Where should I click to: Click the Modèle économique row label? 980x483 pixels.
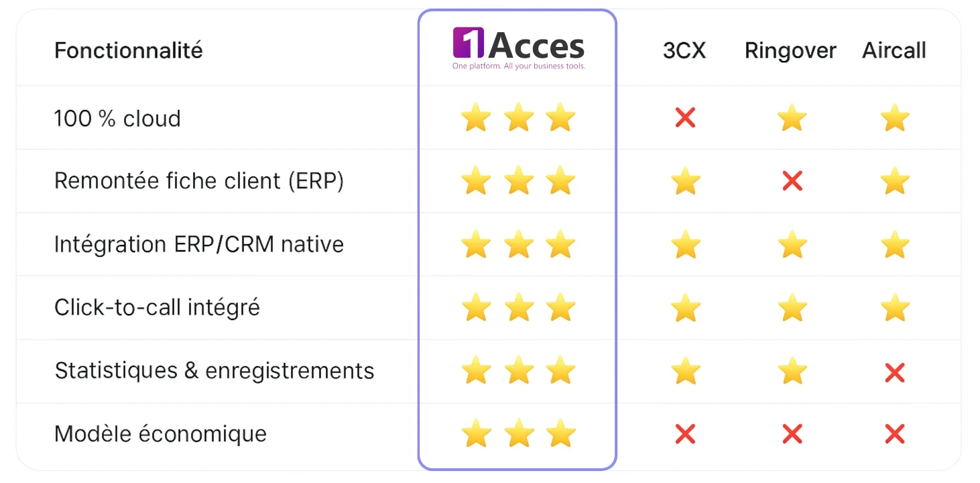(x=160, y=434)
